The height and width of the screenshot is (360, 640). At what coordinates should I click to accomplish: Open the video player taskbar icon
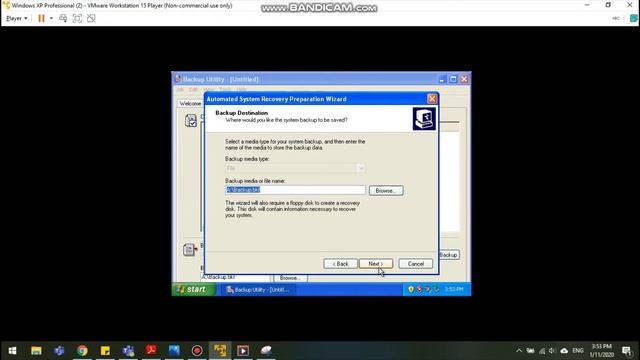[x=243, y=351]
